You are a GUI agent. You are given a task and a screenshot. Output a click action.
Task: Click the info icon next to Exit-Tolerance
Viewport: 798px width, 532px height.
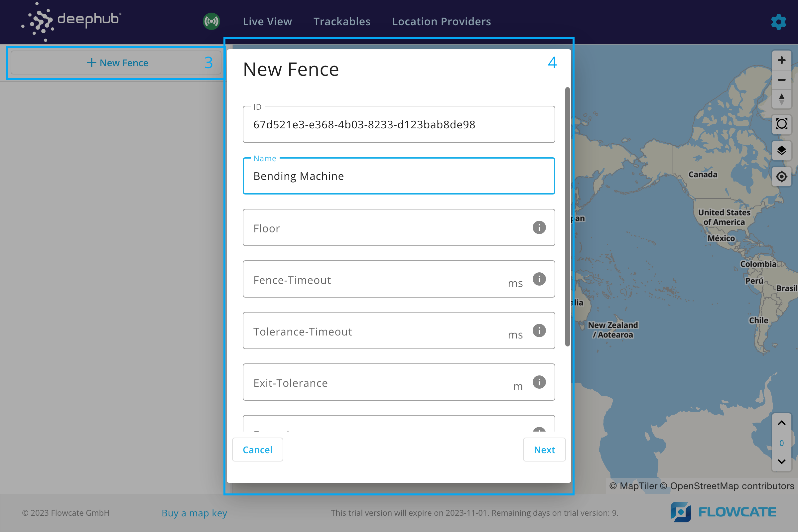(539, 382)
